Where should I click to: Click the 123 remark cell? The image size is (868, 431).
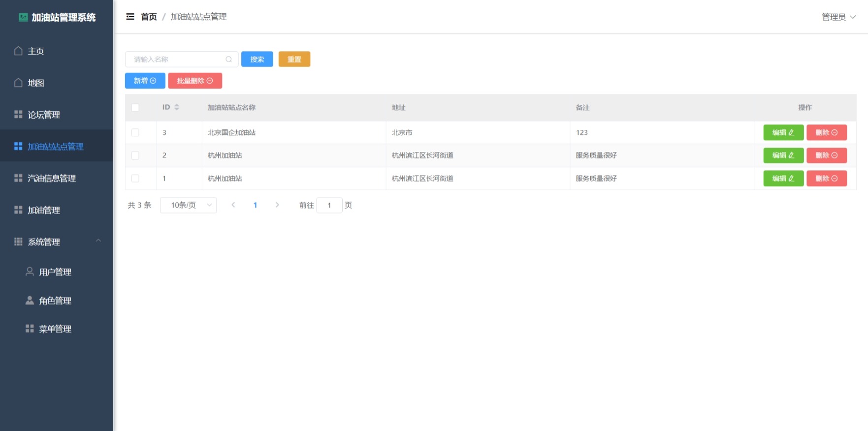662,133
